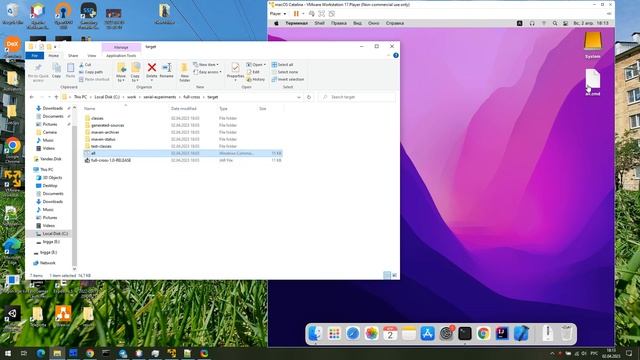
Task: Sort files by the Date modified column
Action: (x=184, y=109)
